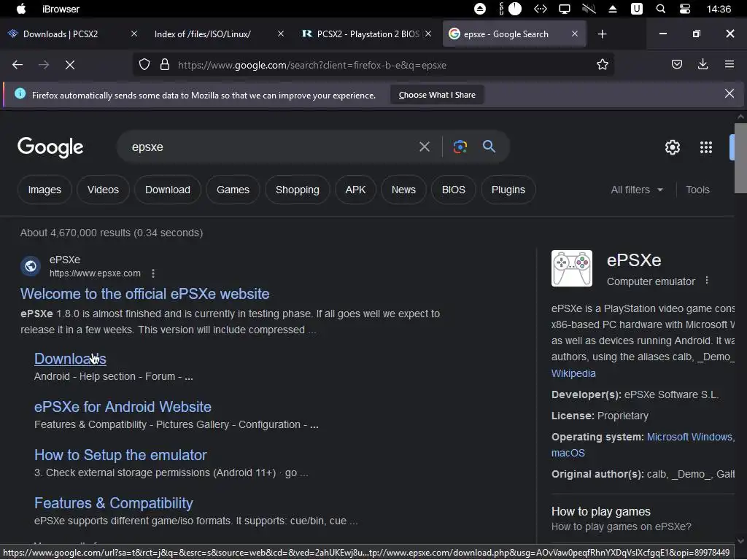Dismiss the Firefox data notification bar
Screen dimensions: 747x560
coord(729,93)
